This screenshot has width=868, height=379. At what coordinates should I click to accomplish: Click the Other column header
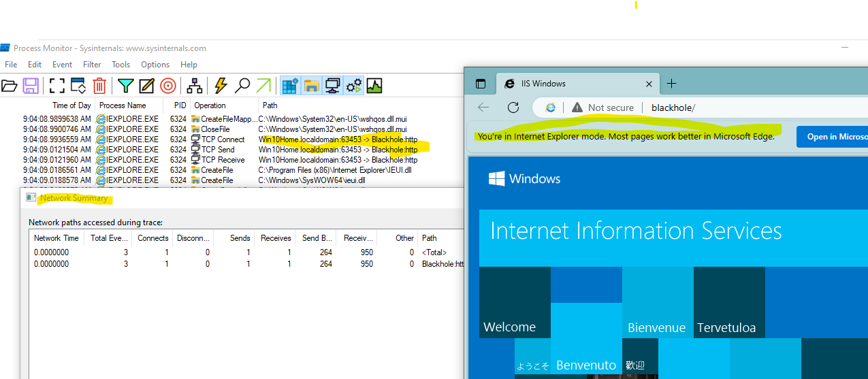pos(397,238)
